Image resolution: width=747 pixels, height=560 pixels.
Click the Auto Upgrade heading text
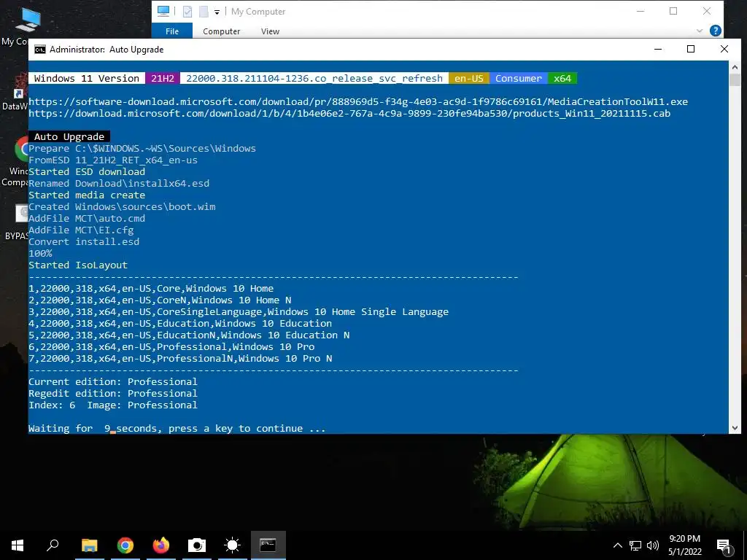pos(69,136)
